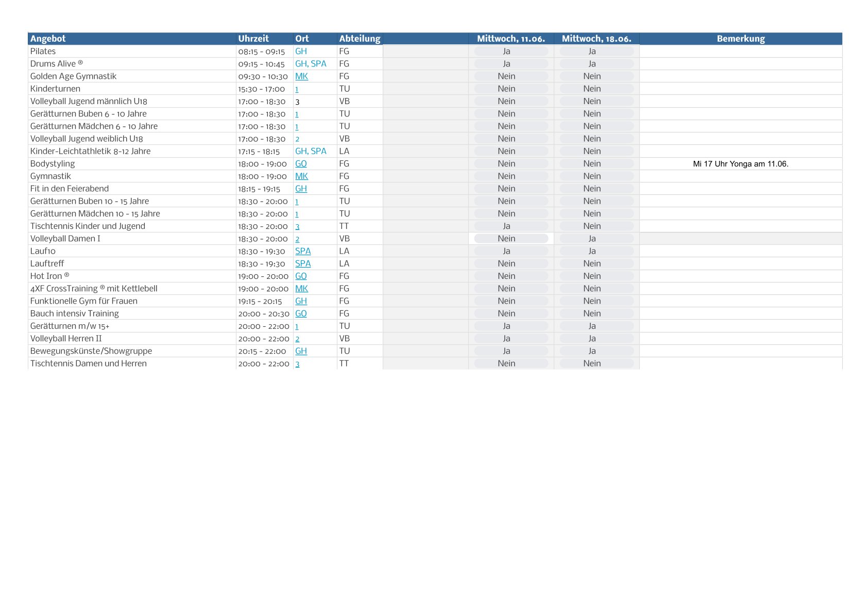Screen dimensions: 868x614
Task: Open the GO link in the Bodystyling row
Action: click(301, 163)
